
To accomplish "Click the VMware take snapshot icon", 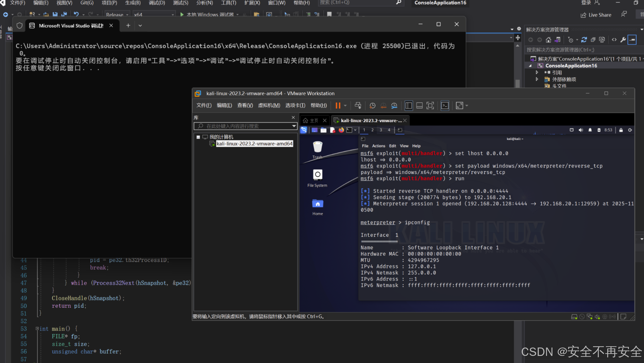I will point(372,106).
